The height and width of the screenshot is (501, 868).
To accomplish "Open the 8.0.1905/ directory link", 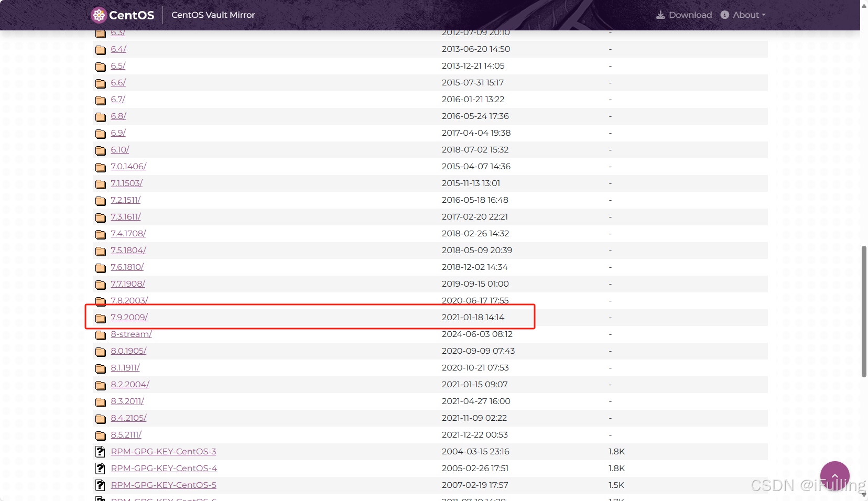I will [x=128, y=351].
